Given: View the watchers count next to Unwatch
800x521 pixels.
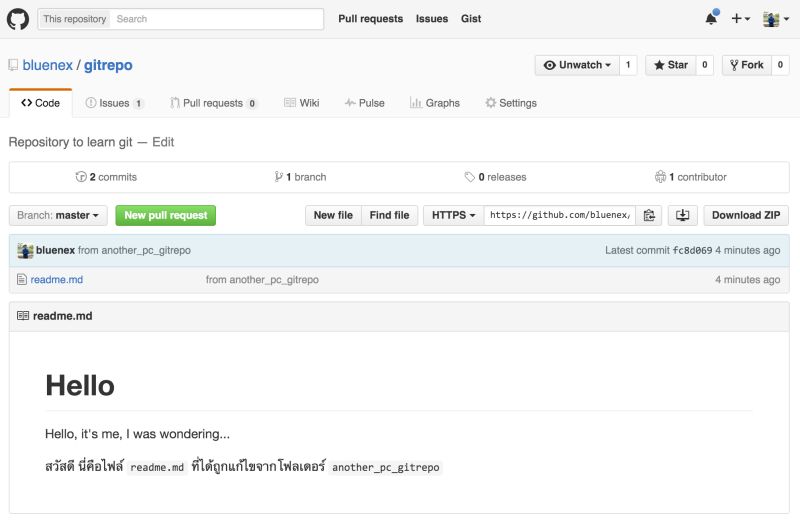Looking at the screenshot, I should pyautogui.click(x=628, y=65).
